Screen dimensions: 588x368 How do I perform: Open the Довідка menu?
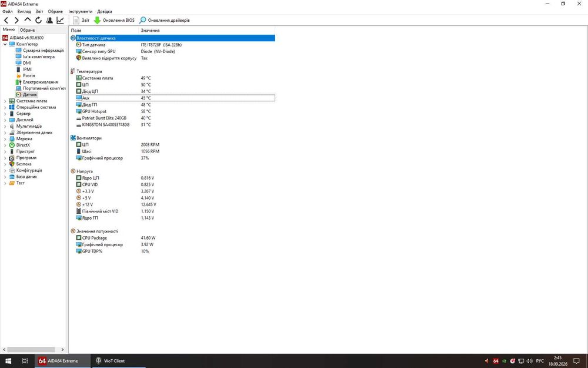coord(105,12)
